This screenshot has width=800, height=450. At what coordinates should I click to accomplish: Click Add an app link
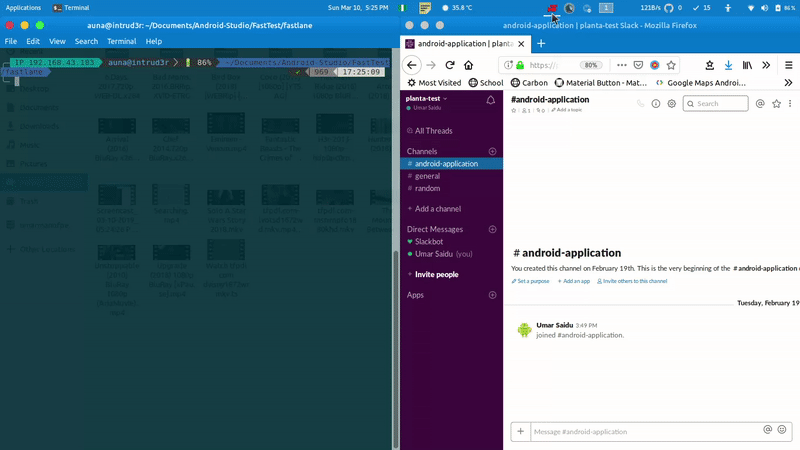point(573,281)
